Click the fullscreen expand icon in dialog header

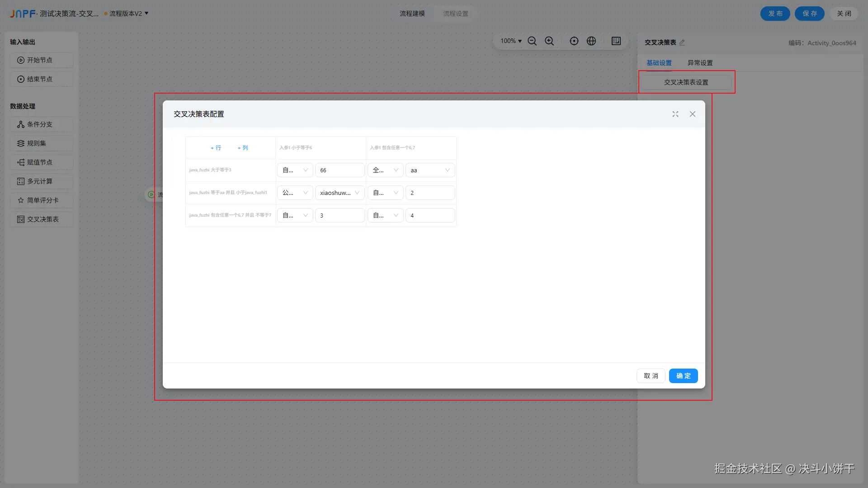[x=675, y=114]
